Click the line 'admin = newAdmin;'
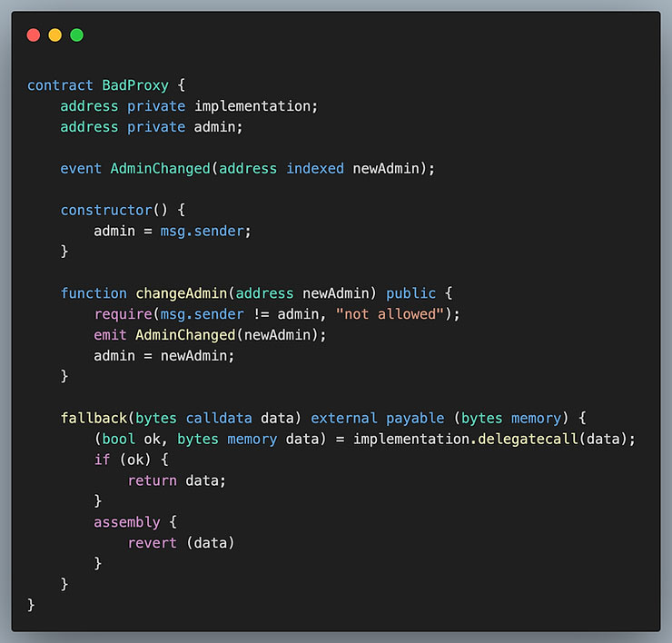The width and height of the screenshot is (672, 643). point(164,356)
